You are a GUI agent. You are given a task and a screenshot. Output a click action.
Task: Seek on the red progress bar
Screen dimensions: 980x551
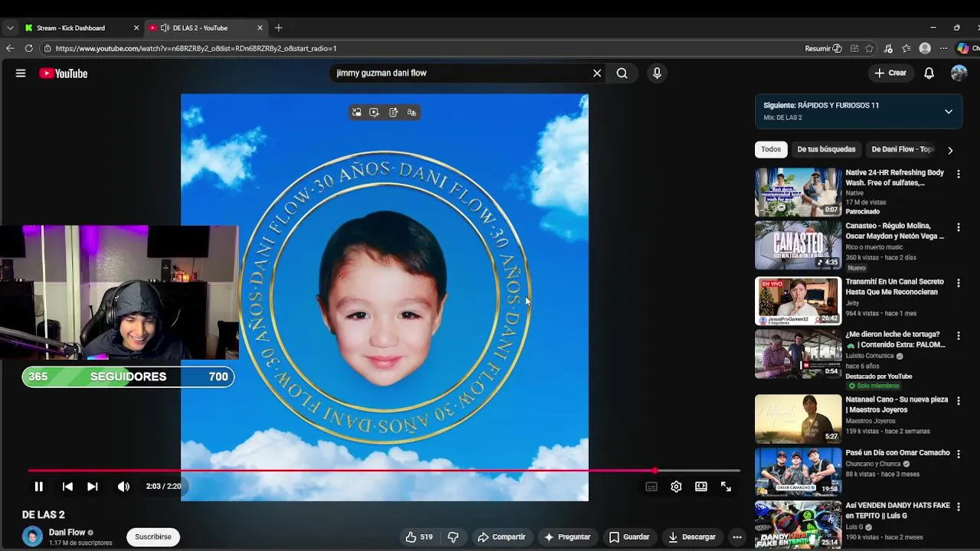coord(384,471)
